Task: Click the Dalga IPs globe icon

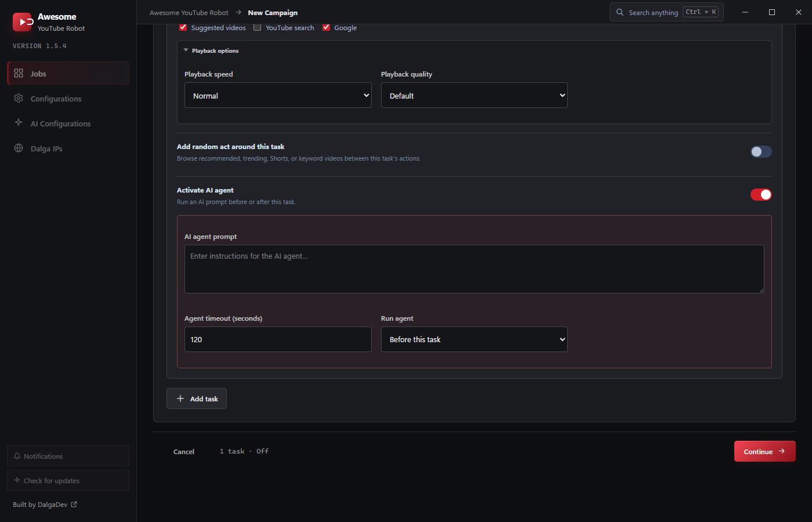Action: point(19,148)
